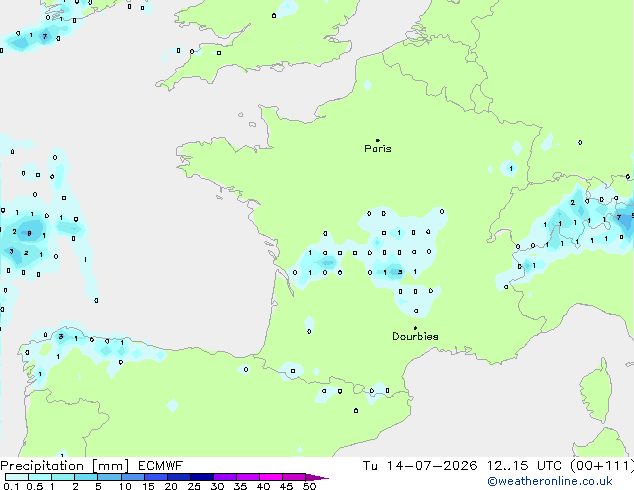The width and height of the screenshot is (634, 490).
Task: Click the weatheronline.co.uk link
Action: (x=550, y=481)
